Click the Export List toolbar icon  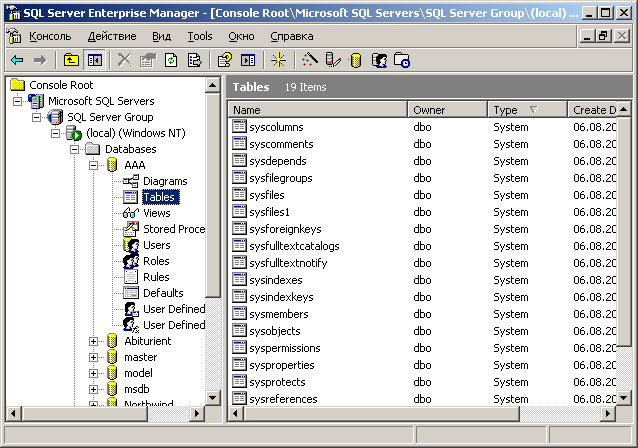(x=195, y=61)
